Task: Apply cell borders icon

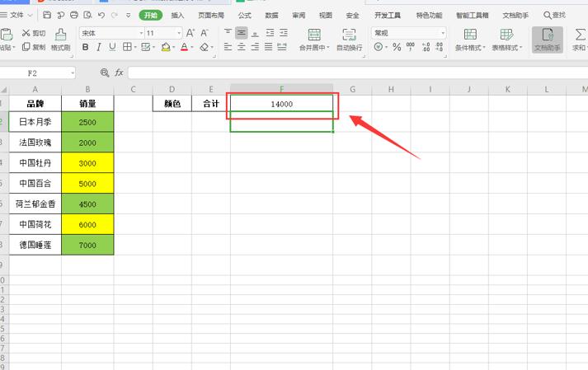Action: point(127,47)
